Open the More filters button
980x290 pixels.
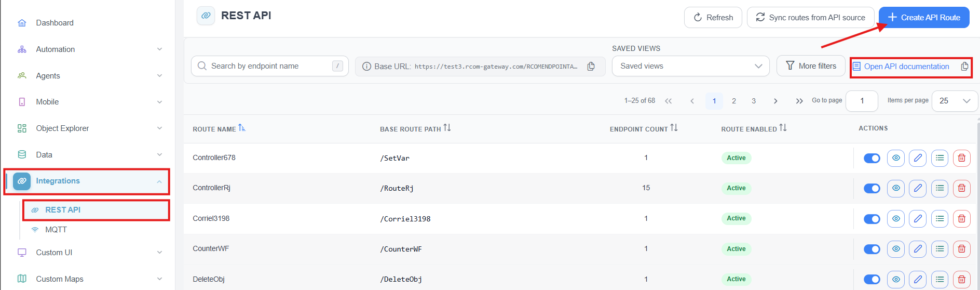pyautogui.click(x=811, y=66)
